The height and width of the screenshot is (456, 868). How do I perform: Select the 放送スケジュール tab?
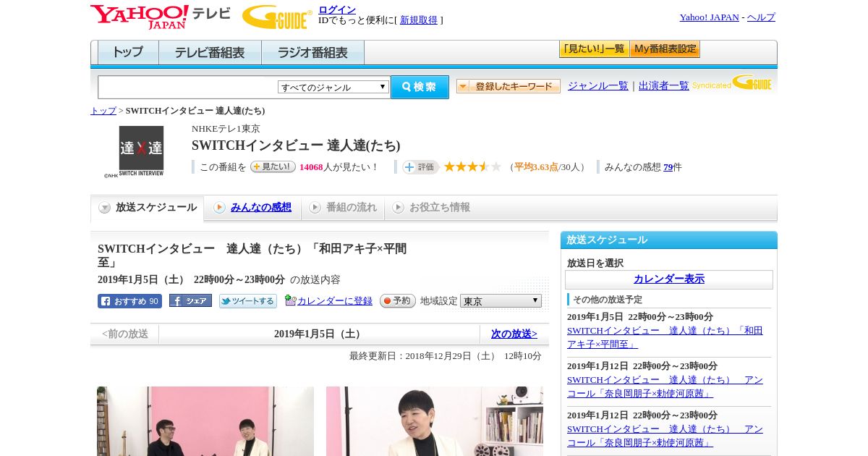click(147, 208)
